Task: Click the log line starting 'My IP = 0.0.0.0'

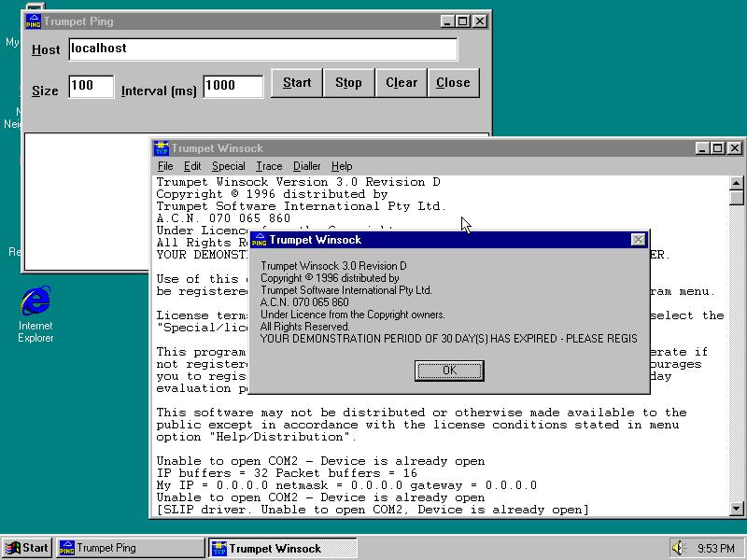Action: [346, 485]
